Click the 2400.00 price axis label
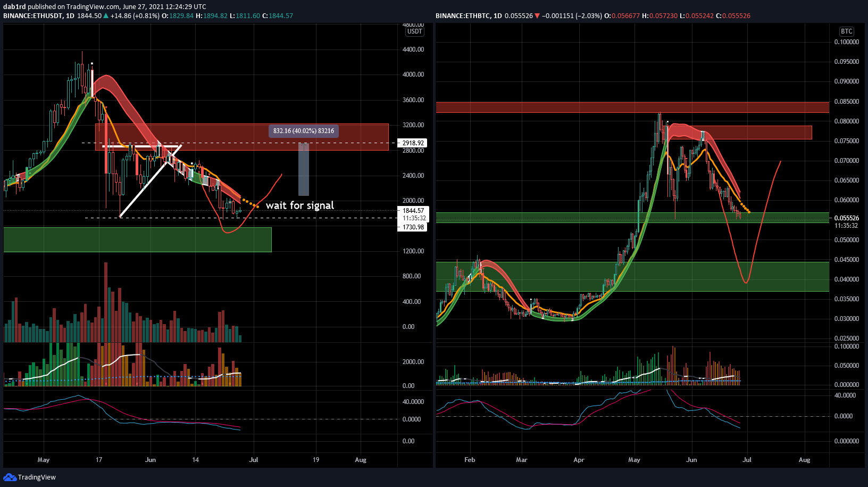Screen dimensions: 868x487 point(413,176)
